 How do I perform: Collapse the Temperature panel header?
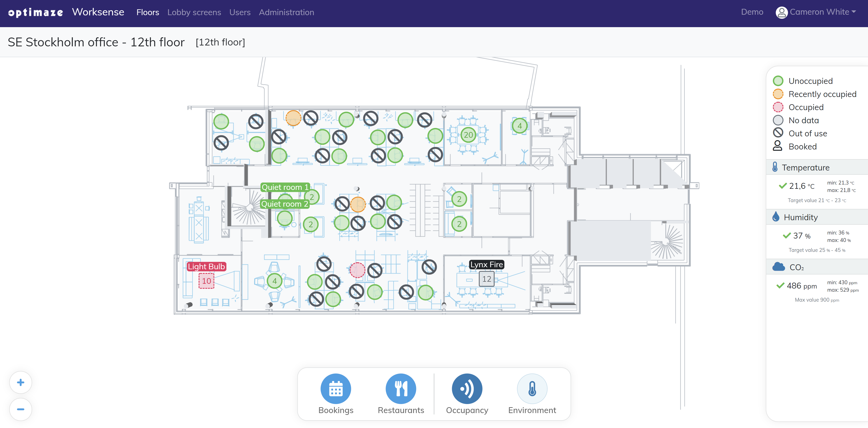[805, 168]
